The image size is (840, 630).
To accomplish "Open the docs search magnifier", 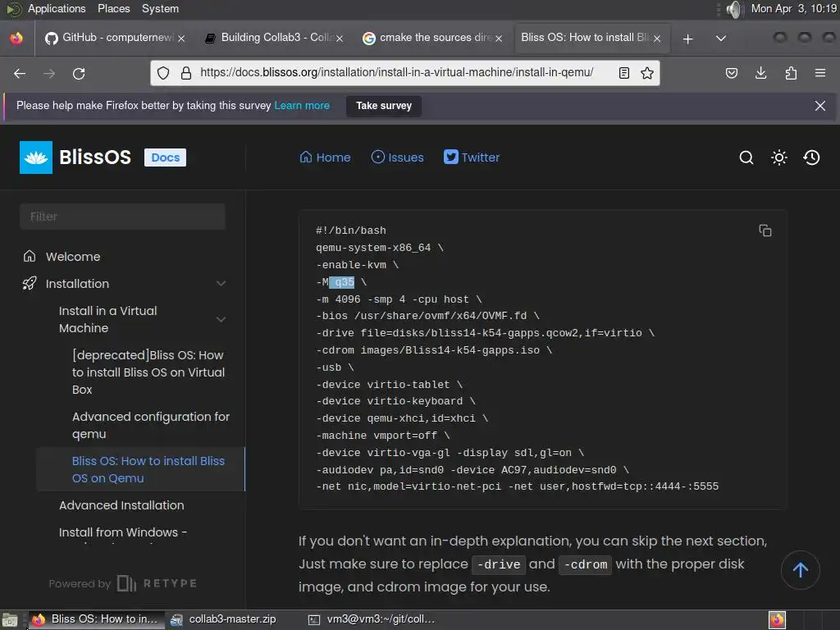I will coord(746,157).
